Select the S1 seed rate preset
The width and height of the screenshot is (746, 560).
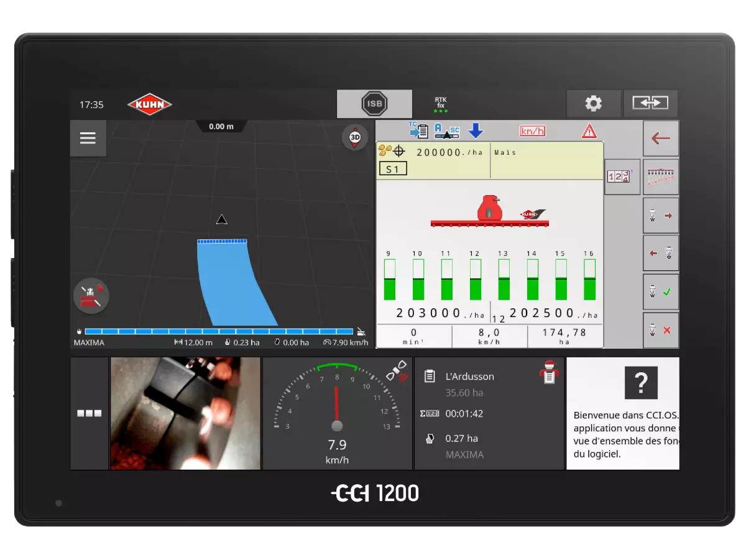pos(393,169)
